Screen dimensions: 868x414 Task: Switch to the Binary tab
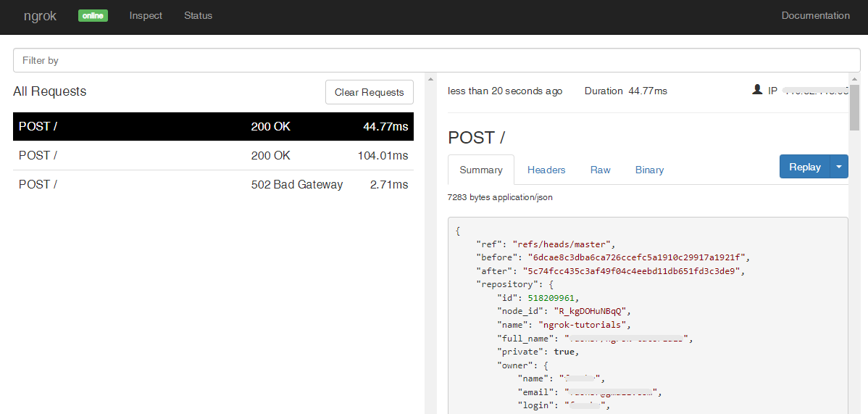(x=649, y=170)
